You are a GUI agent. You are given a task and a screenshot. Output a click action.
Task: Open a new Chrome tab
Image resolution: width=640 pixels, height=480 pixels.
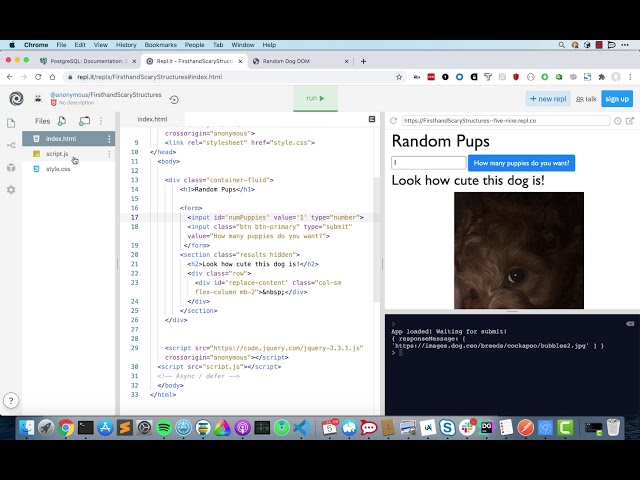363,61
